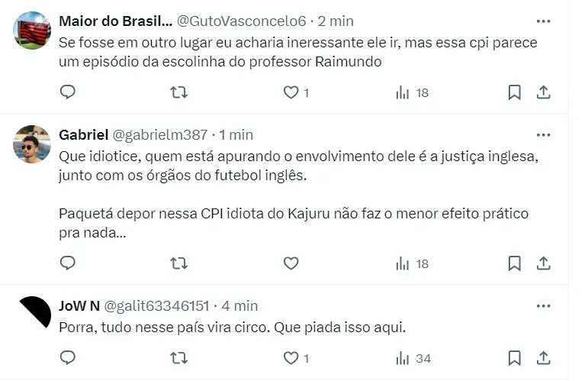This screenshot has width=588, height=381.
Task: Reply to the Maior do Brasil tweet
Action: (x=68, y=92)
